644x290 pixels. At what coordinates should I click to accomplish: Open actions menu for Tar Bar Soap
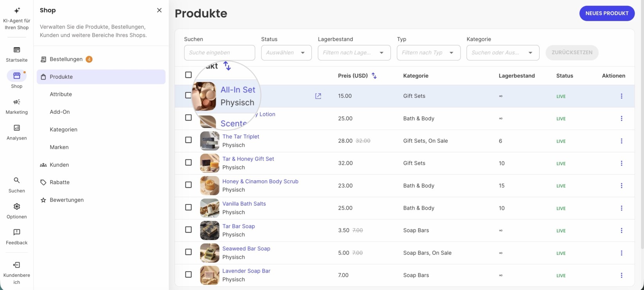coord(621,231)
